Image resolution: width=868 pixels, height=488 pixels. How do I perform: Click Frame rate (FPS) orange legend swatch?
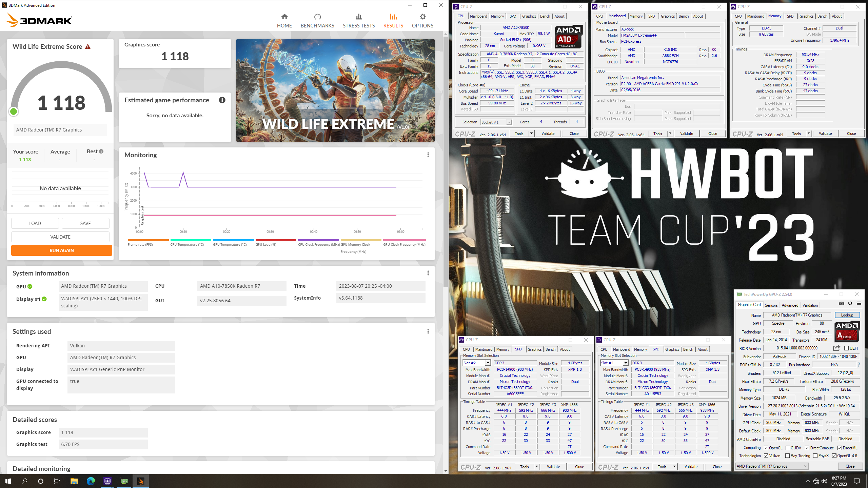(x=148, y=240)
